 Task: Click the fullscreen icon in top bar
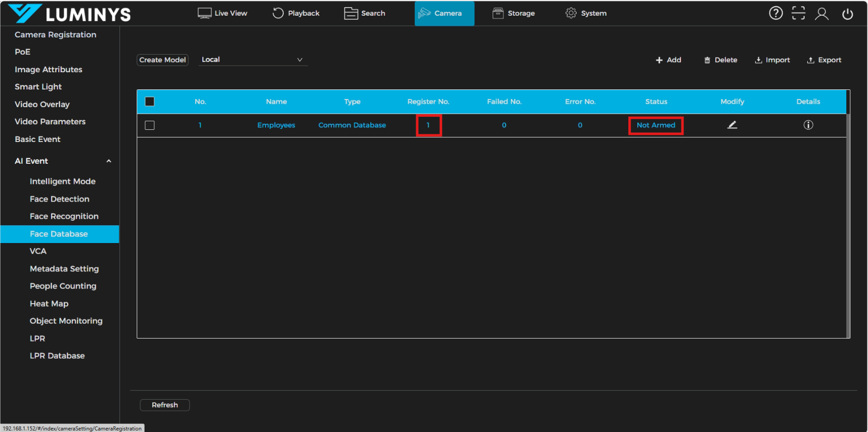point(798,13)
